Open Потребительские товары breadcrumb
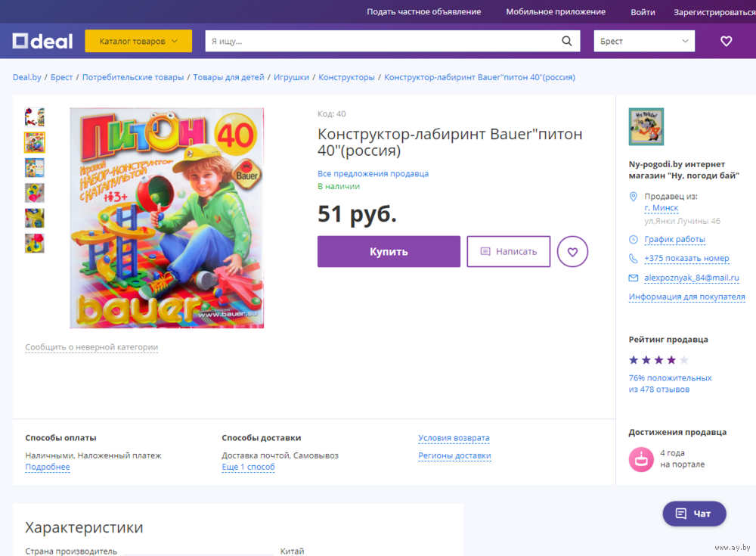Image resolution: width=756 pixels, height=556 pixels. tap(133, 77)
